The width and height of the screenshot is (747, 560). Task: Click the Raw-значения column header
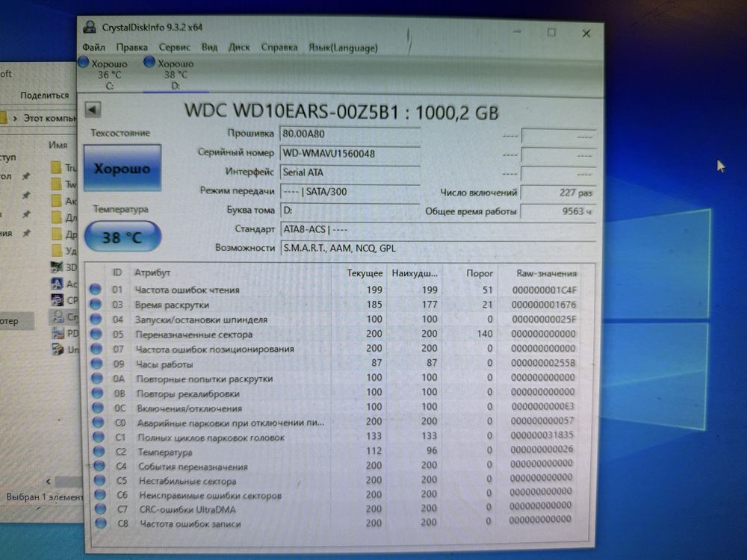pyautogui.click(x=547, y=273)
